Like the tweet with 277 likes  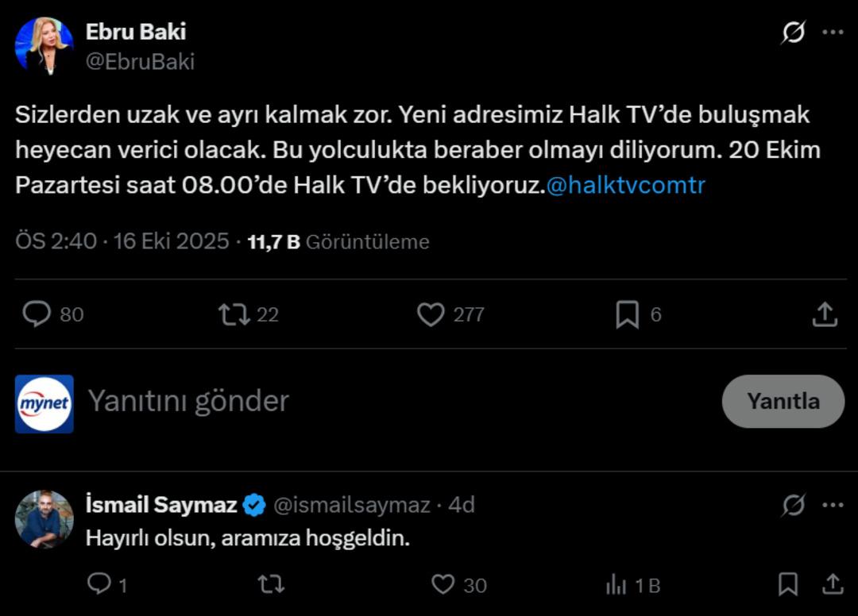coord(431,314)
